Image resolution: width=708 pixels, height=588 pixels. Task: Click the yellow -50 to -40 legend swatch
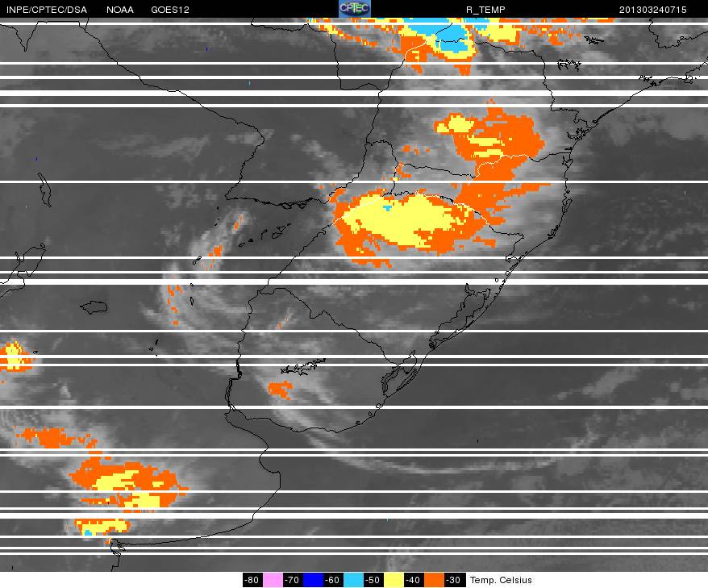394,580
